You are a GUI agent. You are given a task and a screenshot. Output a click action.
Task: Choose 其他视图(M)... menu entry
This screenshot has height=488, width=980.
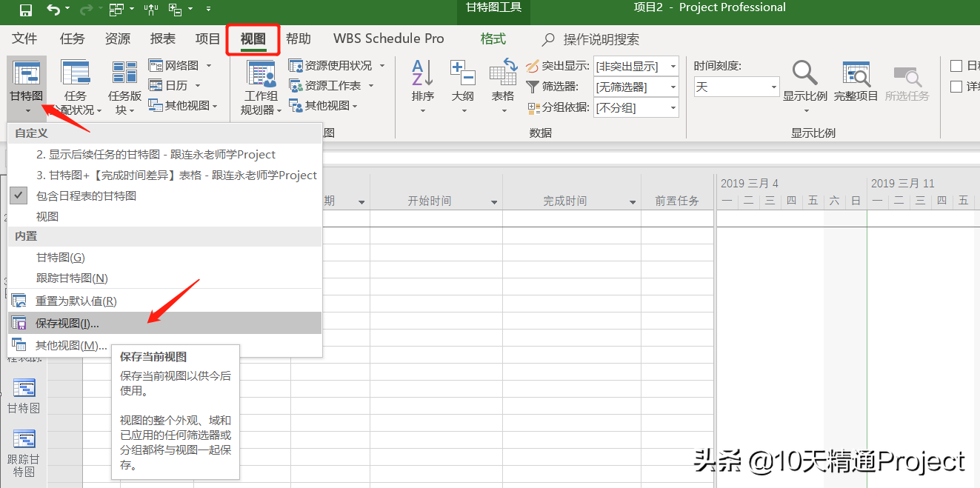(164, 345)
